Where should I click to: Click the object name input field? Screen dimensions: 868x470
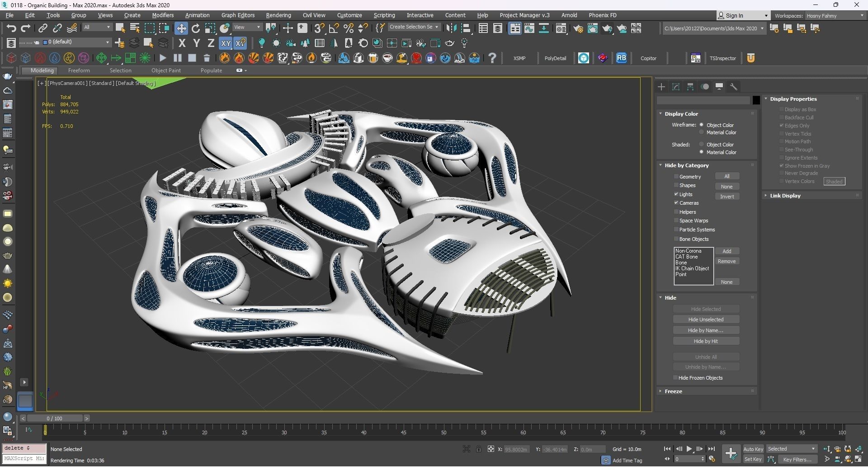pyautogui.click(x=703, y=100)
